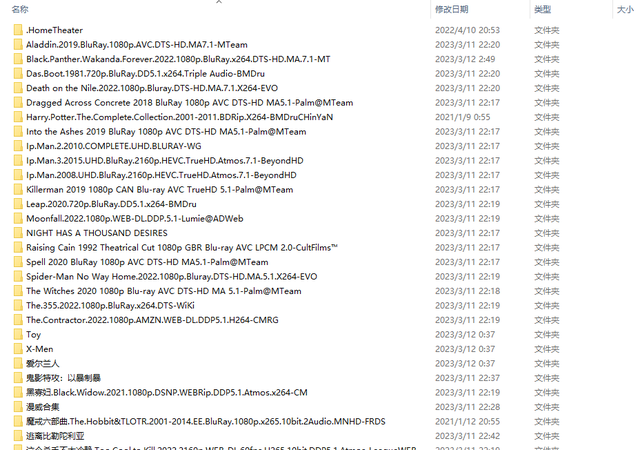Select Ip.Man.2008.UHD folder name
The height and width of the screenshot is (450, 640).
pos(161,175)
